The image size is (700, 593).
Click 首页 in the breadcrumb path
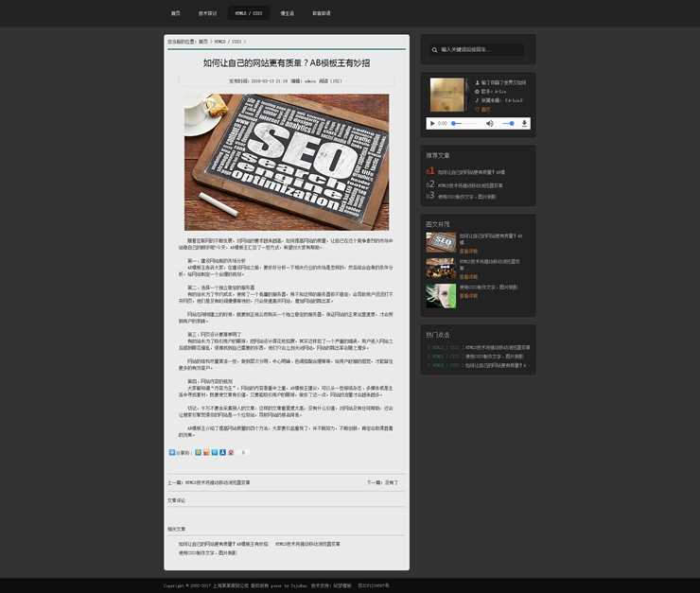[x=202, y=42]
